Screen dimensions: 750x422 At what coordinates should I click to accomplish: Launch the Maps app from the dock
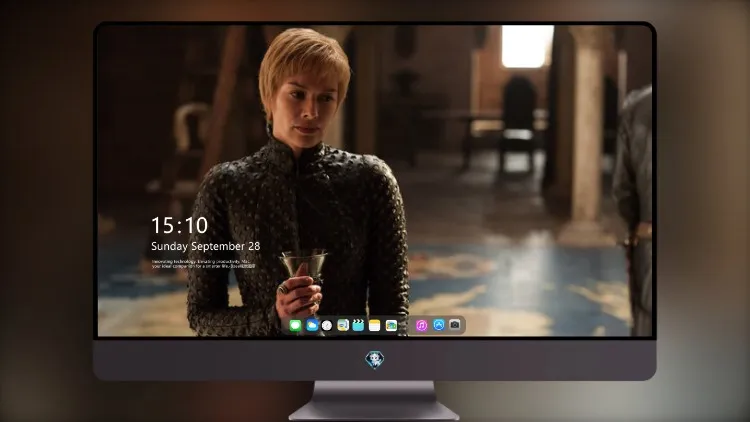click(343, 325)
